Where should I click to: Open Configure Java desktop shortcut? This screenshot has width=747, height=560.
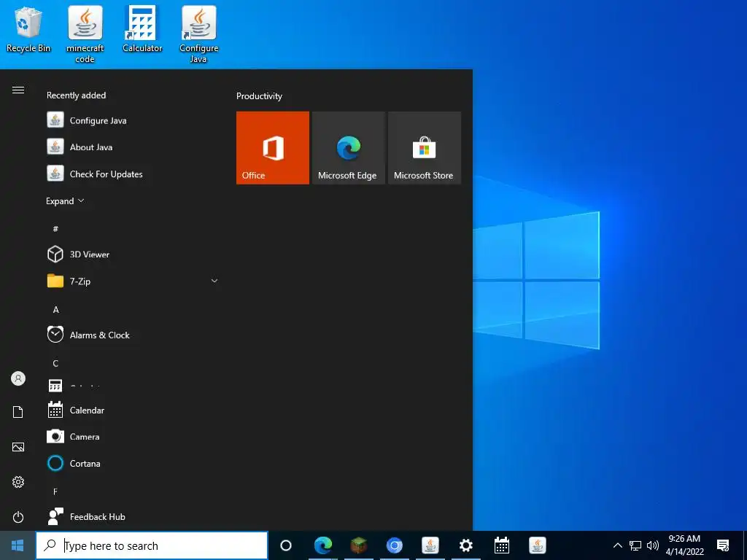(x=198, y=34)
